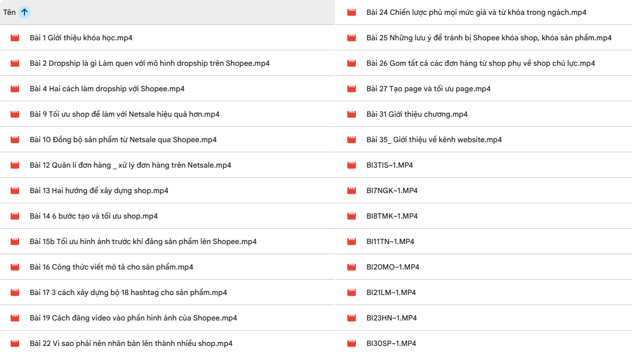
Task: Open the BI21LM~1.MP4 video file
Action: click(x=391, y=293)
